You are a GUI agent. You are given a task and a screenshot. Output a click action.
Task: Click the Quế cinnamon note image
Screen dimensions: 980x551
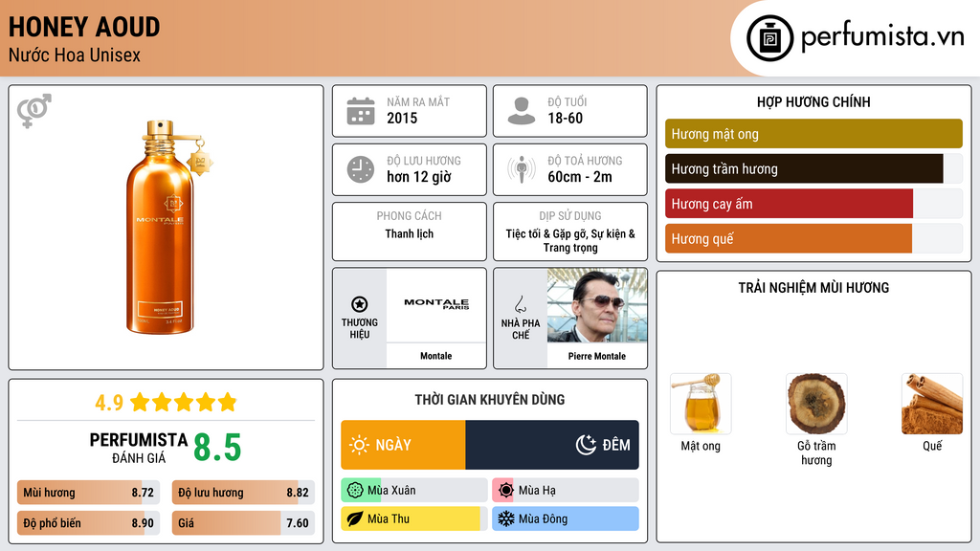tap(931, 405)
